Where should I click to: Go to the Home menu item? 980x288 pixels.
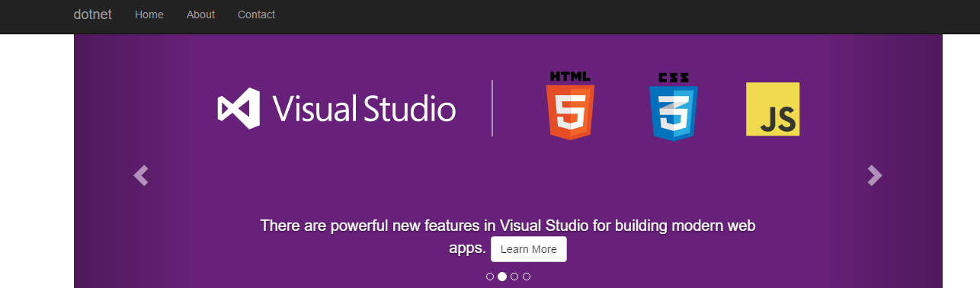pos(149,14)
